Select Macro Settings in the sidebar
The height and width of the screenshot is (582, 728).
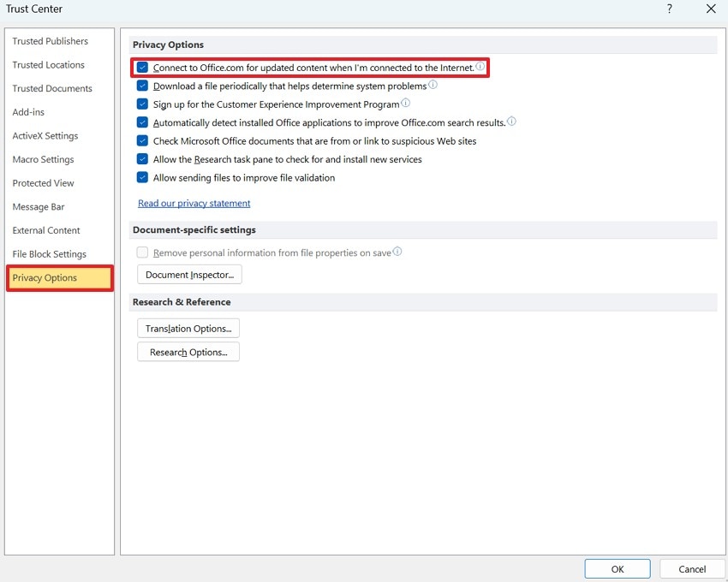pyautogui.click(x=42, y=159)
